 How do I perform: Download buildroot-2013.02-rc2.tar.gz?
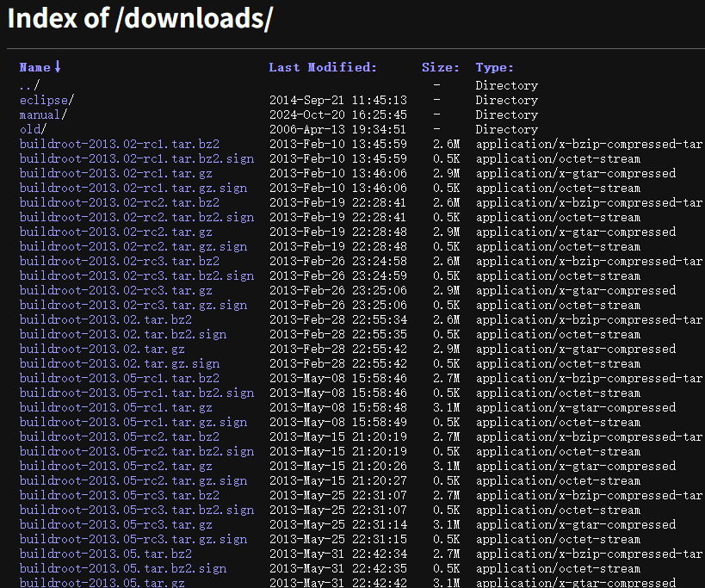click(116, 232)
